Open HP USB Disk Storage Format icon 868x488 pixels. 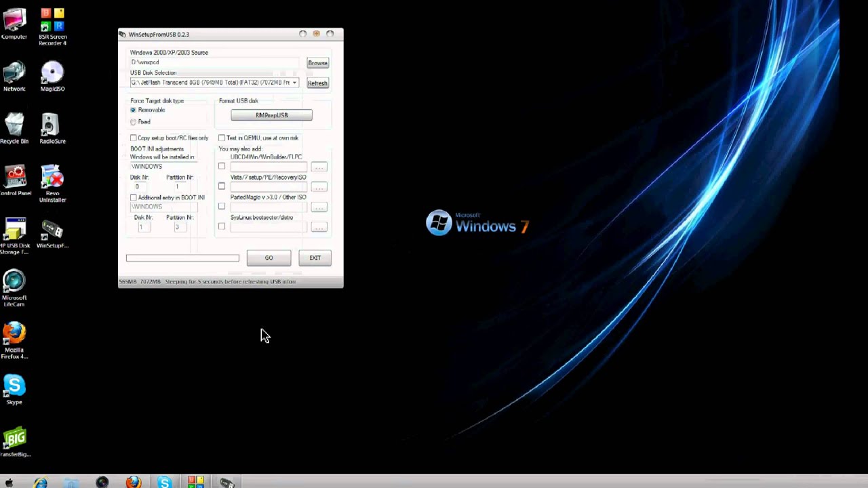pyautogui.click(x=15, y=237)
